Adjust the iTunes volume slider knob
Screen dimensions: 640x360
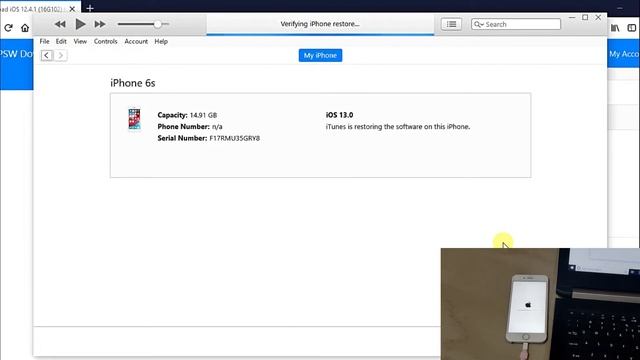coord(157,24)
